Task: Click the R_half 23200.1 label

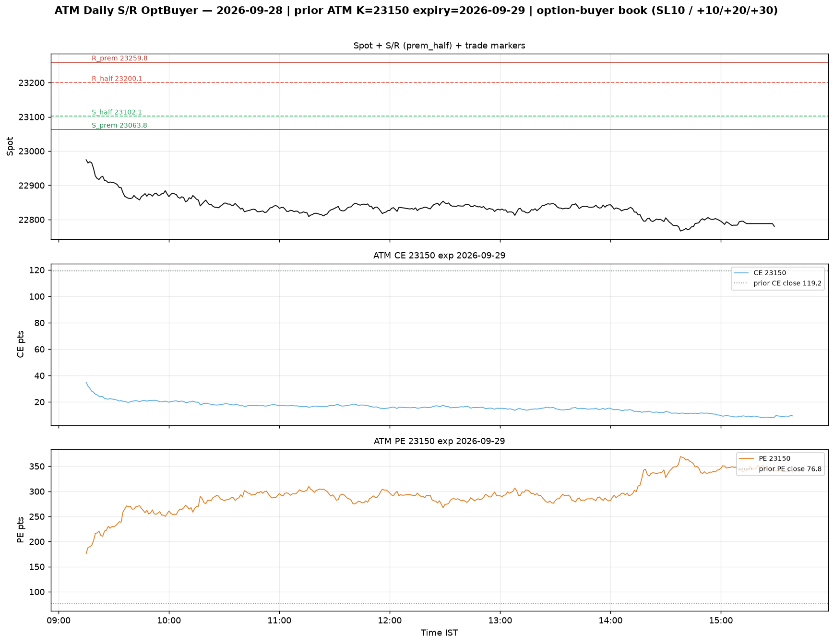Action: coord(117,79)
